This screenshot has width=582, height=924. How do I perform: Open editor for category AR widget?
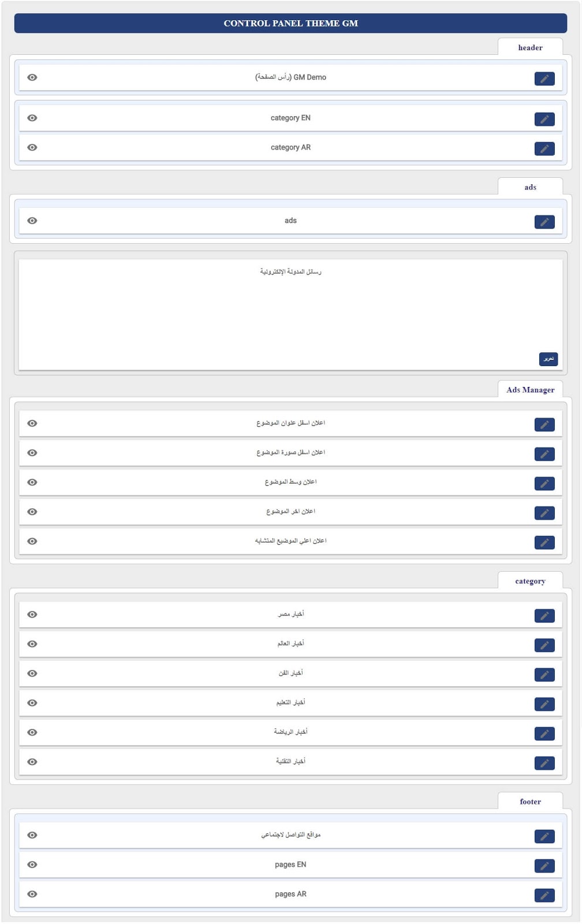pos(544,149)
